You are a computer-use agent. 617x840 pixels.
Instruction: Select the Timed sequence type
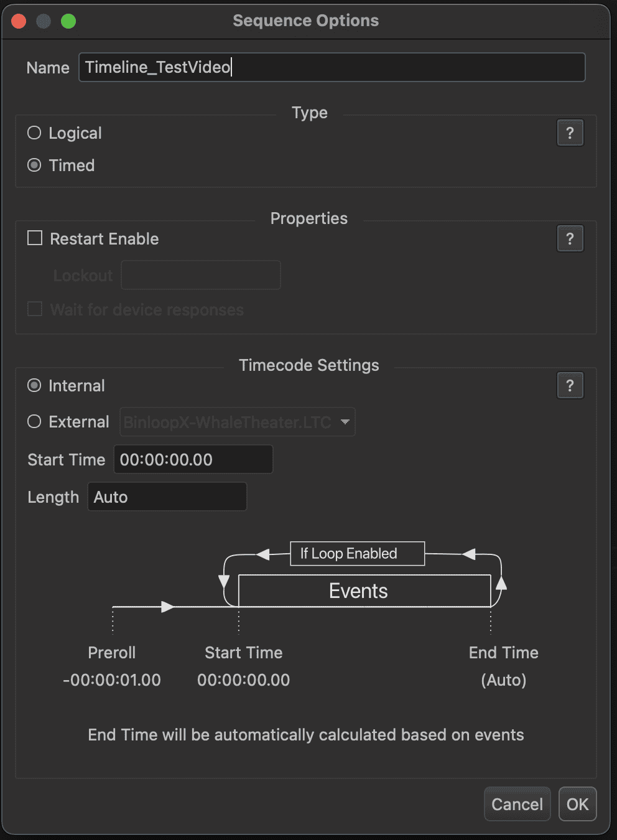click(x=35, y=165)
